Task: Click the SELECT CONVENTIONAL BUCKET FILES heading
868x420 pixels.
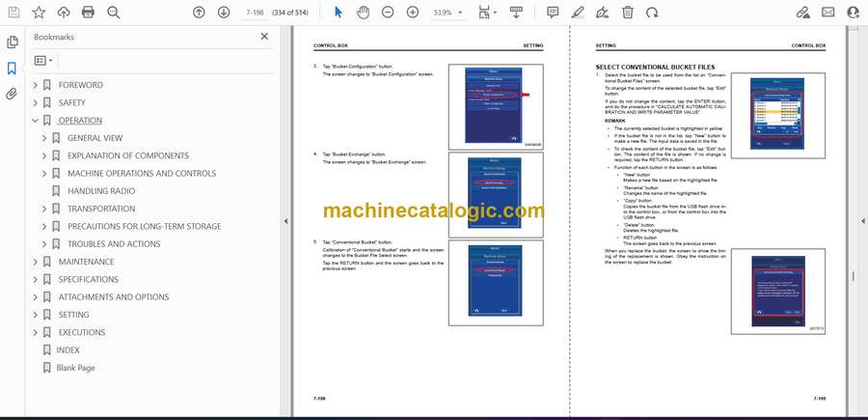Action: point(655,67)
